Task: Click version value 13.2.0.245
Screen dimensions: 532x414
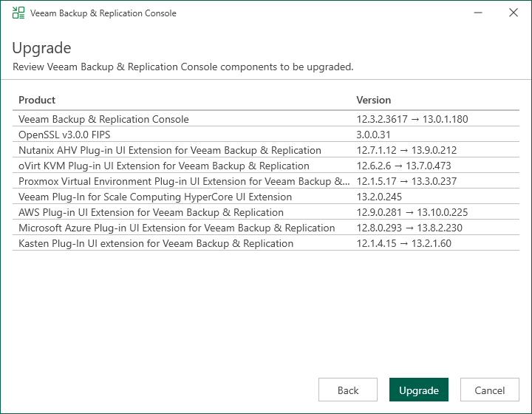Action: [379, 197]
